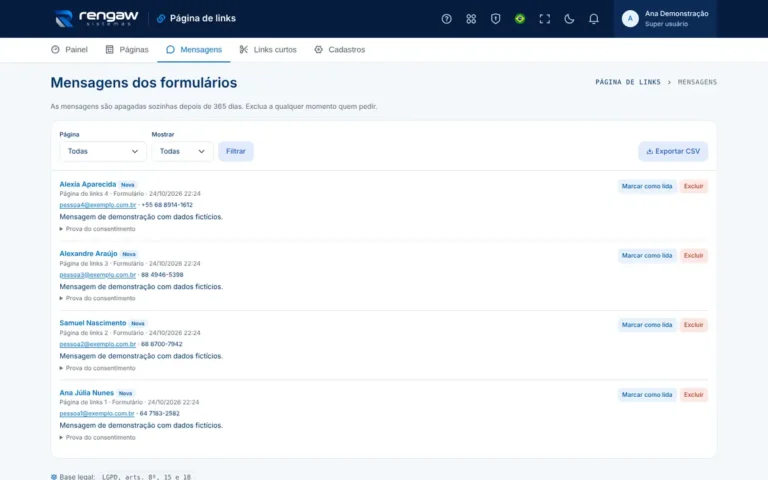Mark Alexia Aparecida message as read
This screenshot has height=480, width=768.
click(x=647, y=186)
